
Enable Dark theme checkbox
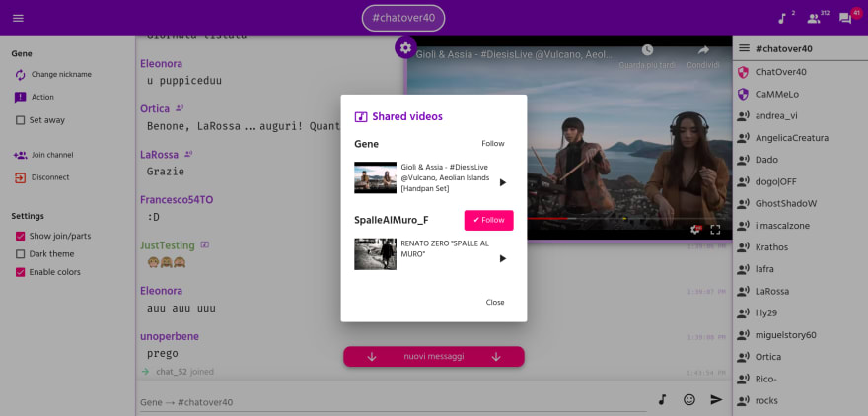(20, 254)
